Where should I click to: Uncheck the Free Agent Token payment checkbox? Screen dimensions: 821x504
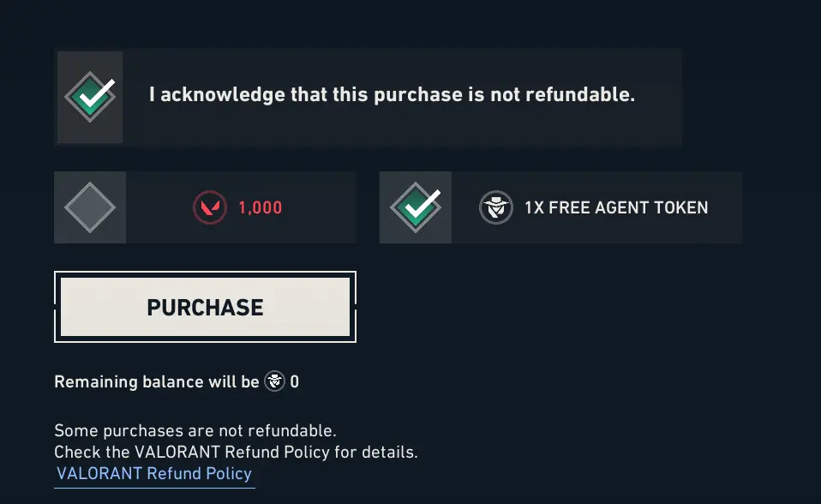click(415, 207)
